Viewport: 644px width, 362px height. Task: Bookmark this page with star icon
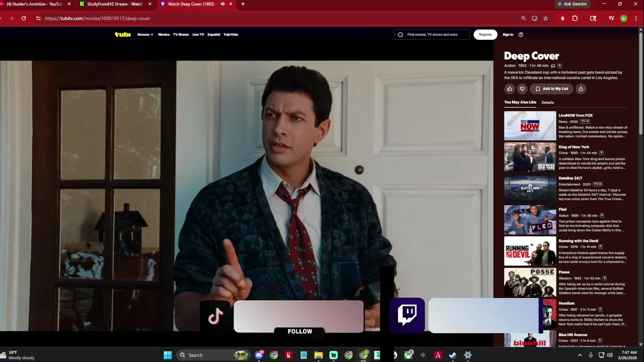pyautogui.click(x=545, y=18)
